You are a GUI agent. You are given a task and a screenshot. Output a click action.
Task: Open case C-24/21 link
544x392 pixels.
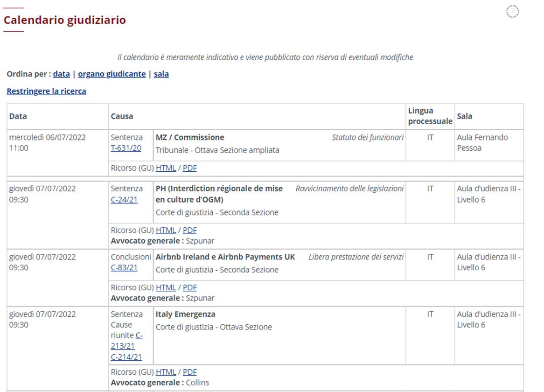point(124,200)
